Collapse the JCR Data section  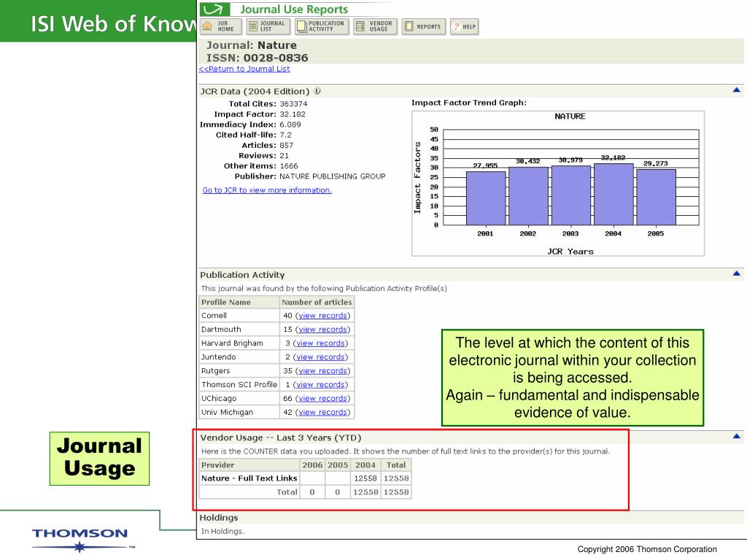click(x=737, y=90)
